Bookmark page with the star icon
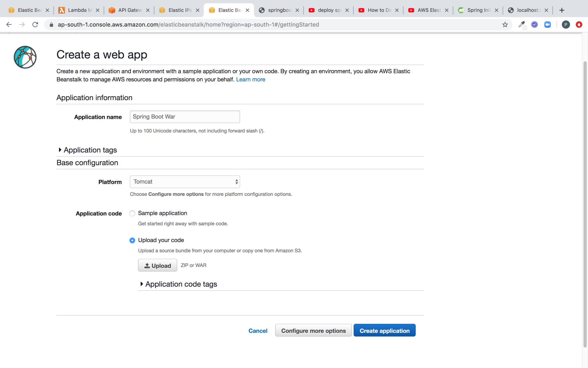This screenshot has height=368, width=588. click(505, 25)
